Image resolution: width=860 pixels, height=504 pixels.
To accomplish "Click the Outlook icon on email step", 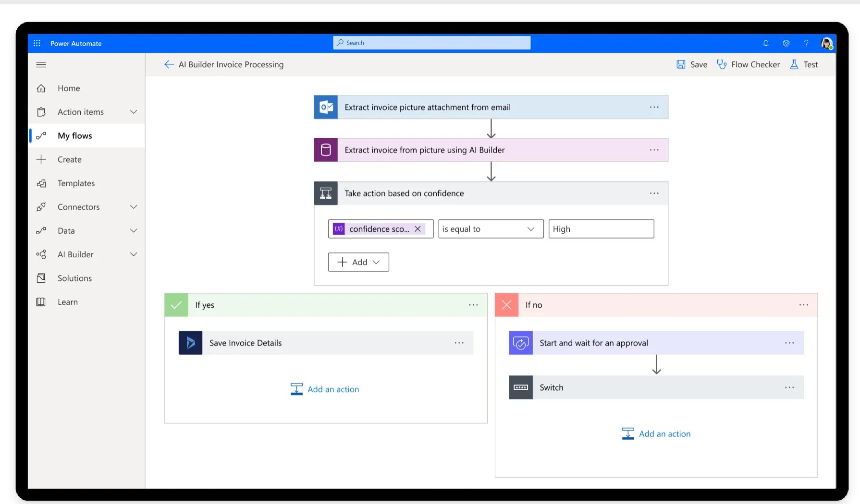I will coord(326,107).
